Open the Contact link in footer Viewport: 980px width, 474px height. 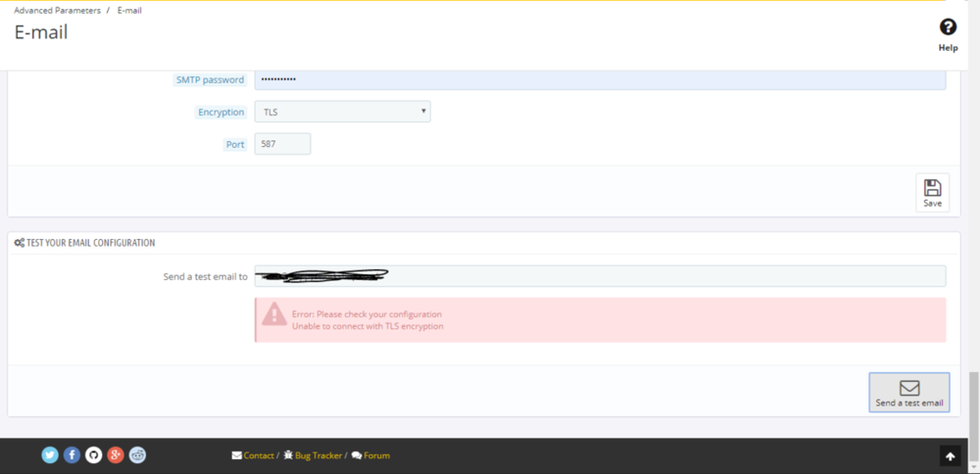point(258,455)
